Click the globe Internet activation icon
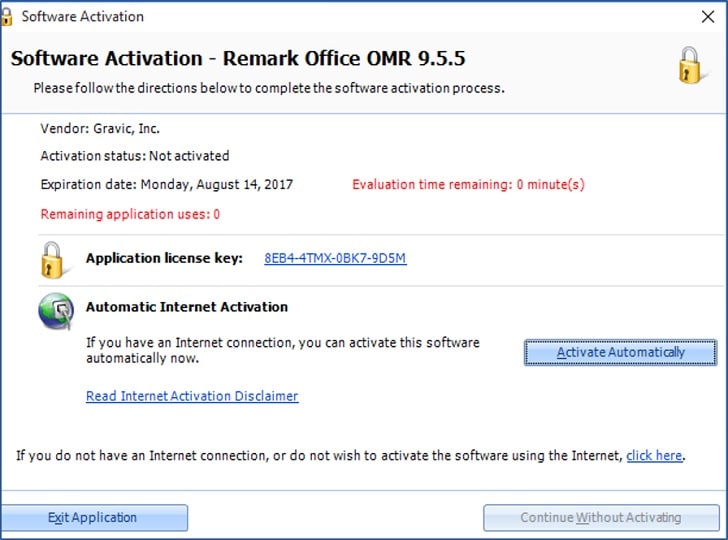 coord(56,311)
